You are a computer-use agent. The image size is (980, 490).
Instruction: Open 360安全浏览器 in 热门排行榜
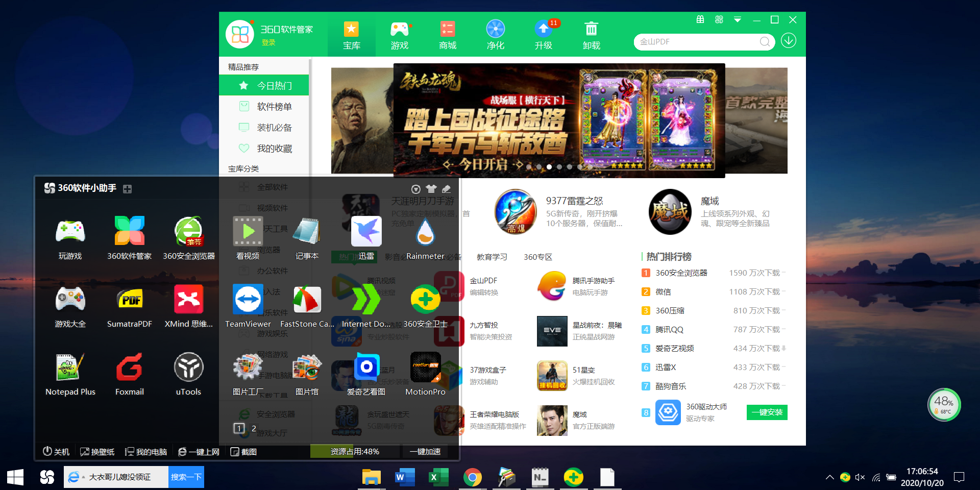681,273
